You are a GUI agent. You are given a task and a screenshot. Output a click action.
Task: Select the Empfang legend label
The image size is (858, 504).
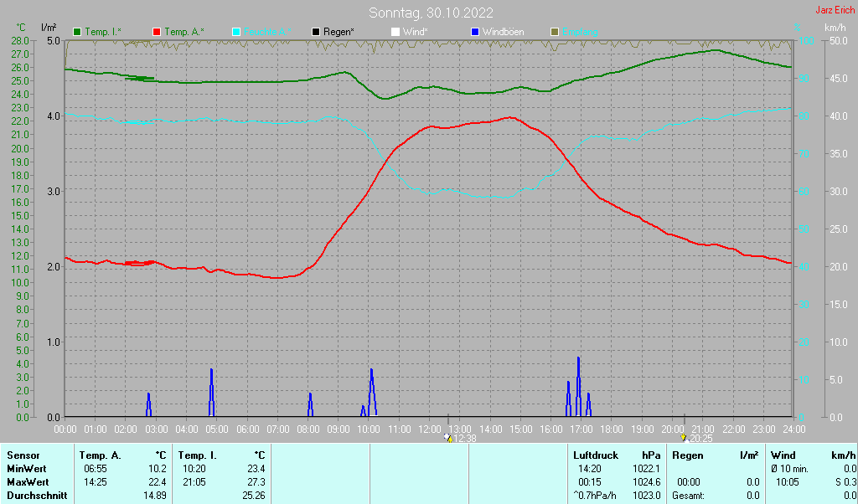(580, 33)
